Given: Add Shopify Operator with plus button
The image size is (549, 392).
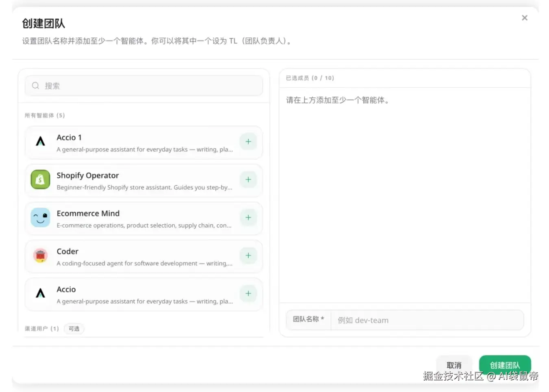Looking at the screenshot, I should coord(248,180).
